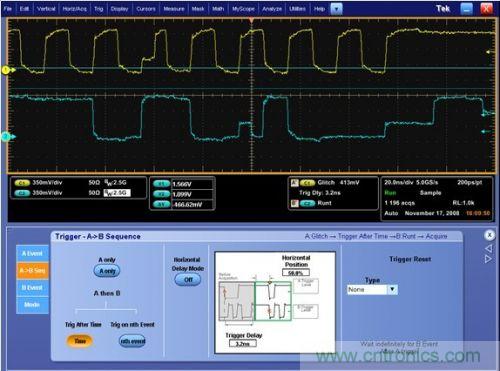
Task: Click the Horizontal Position value field
Action: point(296,273)
